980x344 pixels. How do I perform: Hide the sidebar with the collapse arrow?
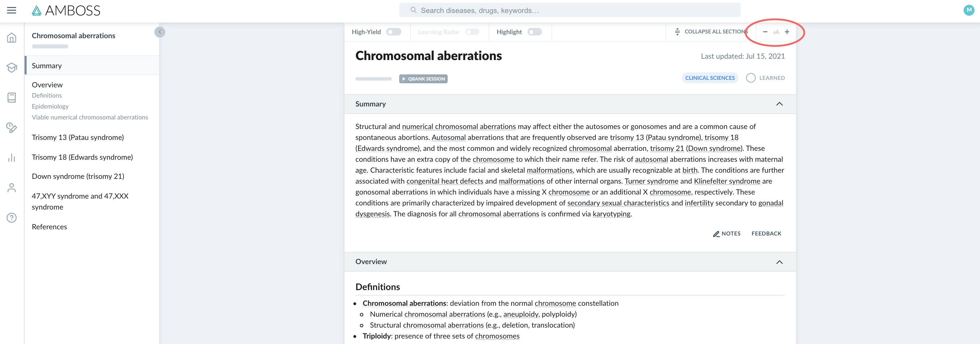159,32
